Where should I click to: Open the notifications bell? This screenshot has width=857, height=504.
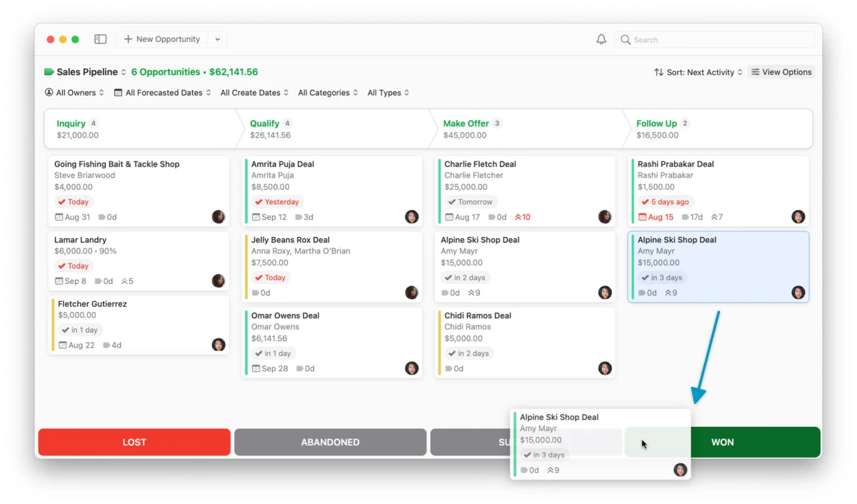tap(601, 39)
